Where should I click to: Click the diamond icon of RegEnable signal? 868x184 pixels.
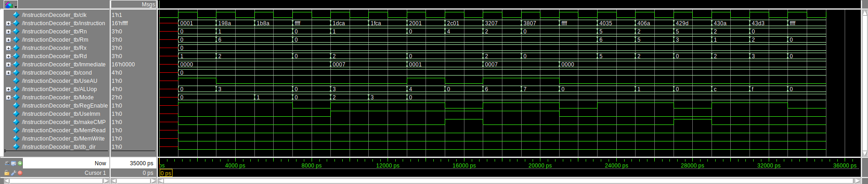point(16,106)
